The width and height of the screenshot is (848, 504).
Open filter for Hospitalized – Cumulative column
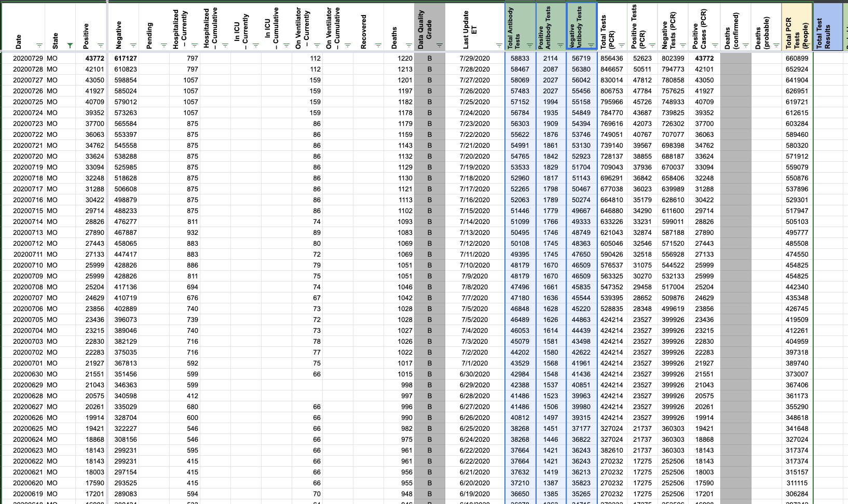[x=225, y=46]
